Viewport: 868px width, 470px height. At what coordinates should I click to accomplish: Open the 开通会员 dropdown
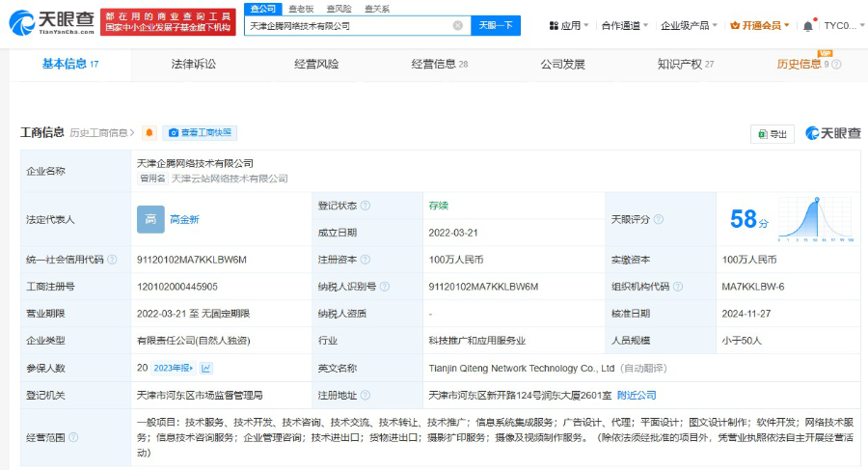tap(760, 25)
